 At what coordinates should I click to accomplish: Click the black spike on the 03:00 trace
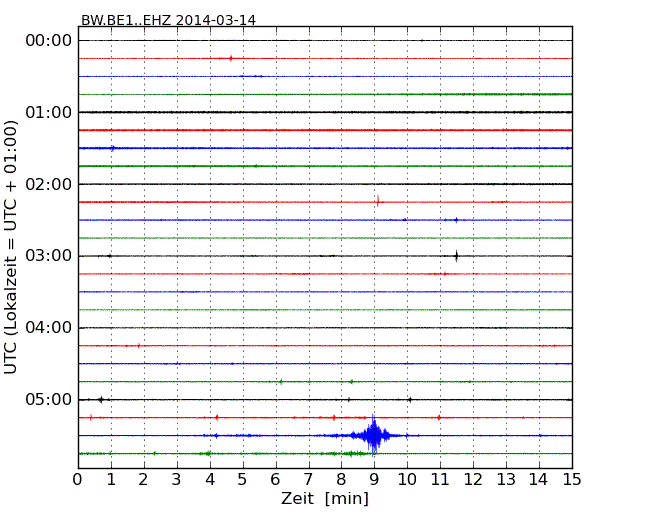(456, 256)
